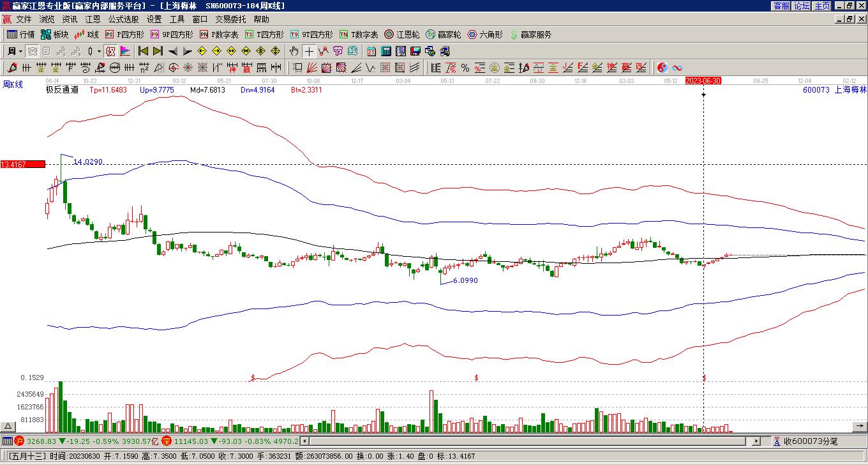Click the percent (%) tool icon

465,68
